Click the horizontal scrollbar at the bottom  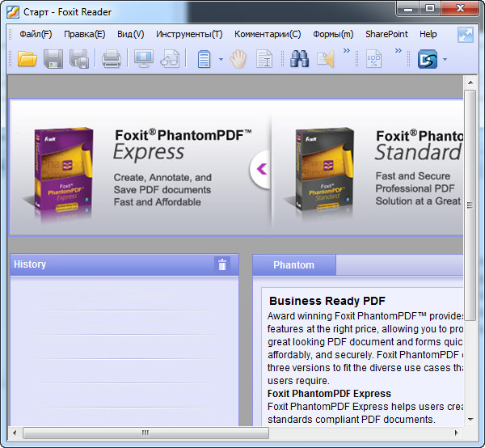click(145, 433)
